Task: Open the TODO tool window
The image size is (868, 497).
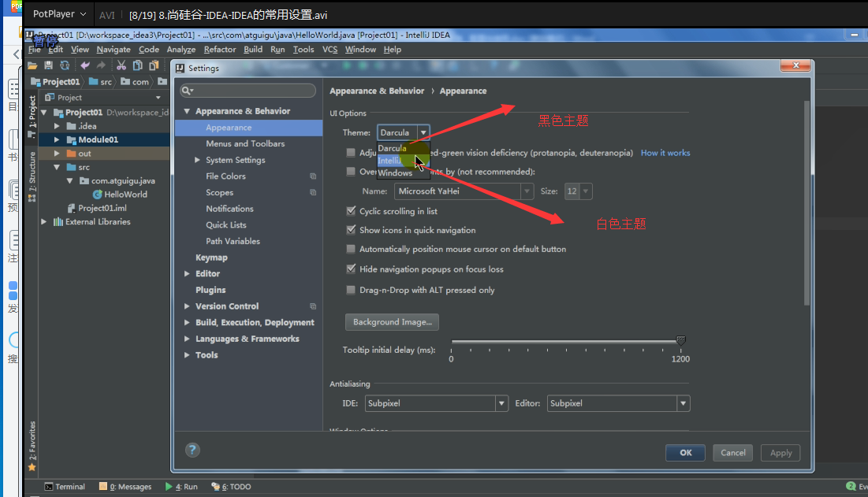Action: tap(231, 487)
